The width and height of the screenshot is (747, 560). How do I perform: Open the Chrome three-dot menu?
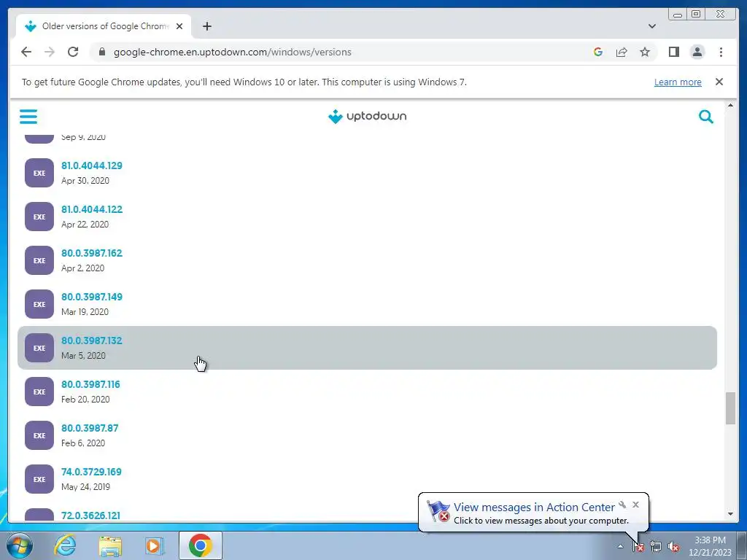pos(721,52)
